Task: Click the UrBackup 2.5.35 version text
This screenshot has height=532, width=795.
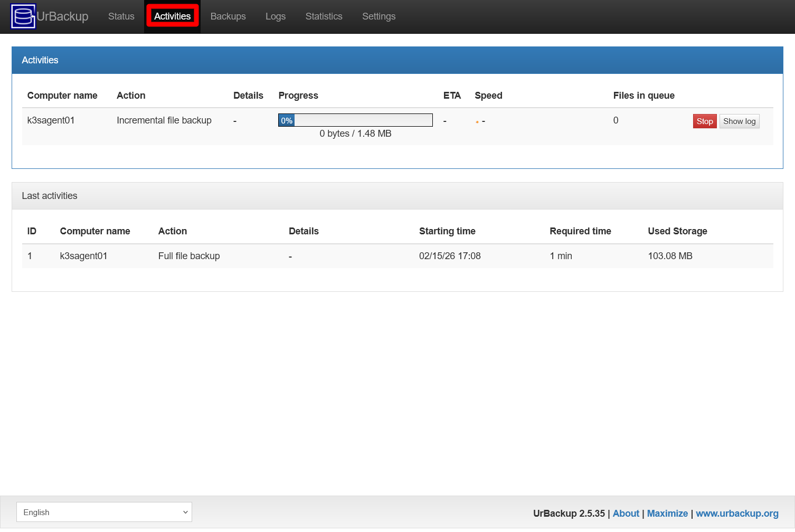Action: [568, 513]
